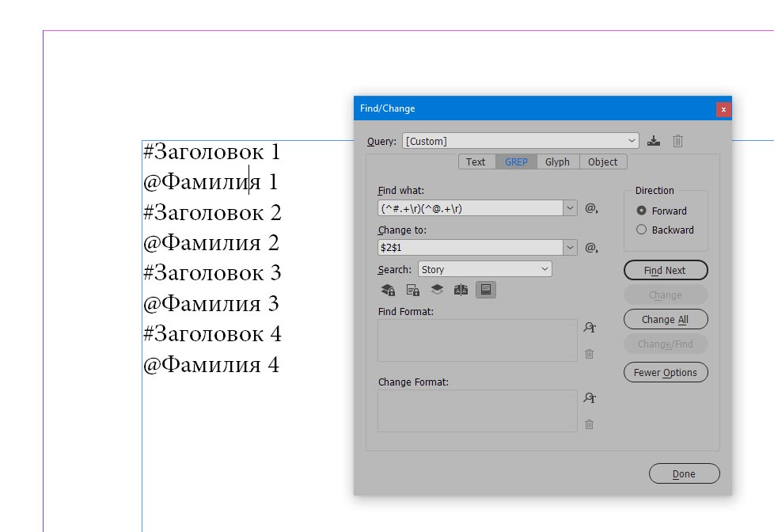Click the text line '@Фамилия 2'
774x532 pixels.
tap(211, 243)
